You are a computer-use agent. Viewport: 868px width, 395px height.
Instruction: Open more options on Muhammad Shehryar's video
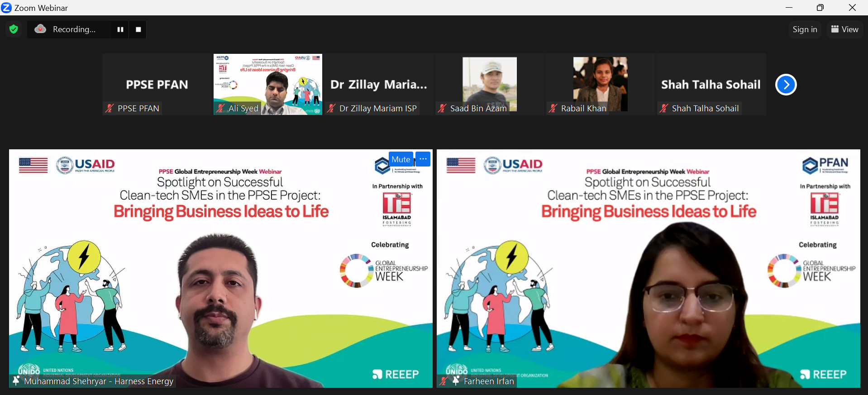423,159
